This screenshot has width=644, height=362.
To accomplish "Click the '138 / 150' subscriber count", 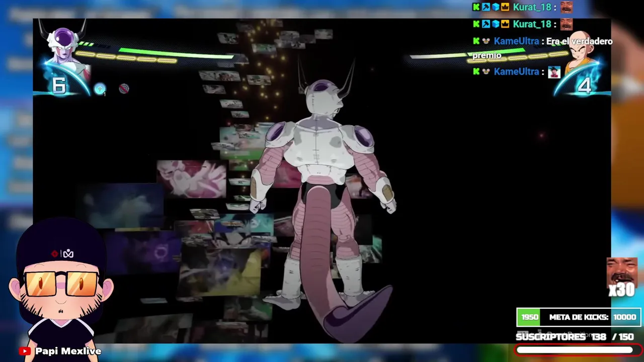I will 613,337.
